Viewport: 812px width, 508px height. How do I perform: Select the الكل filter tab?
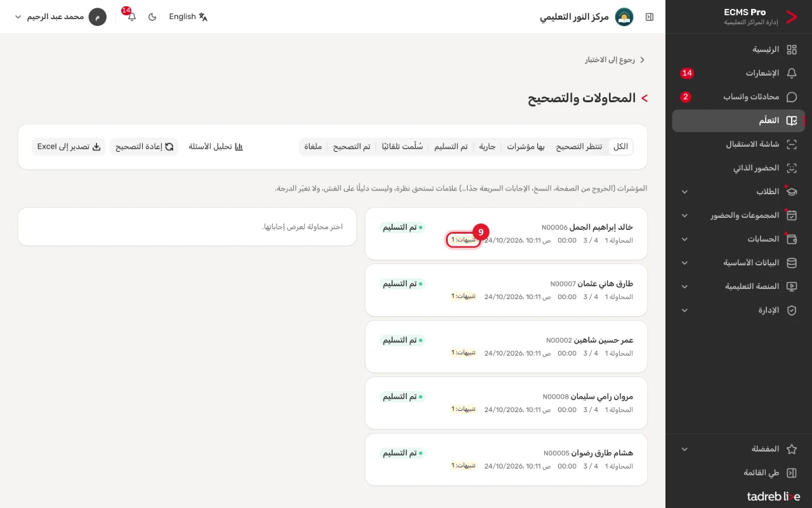coord(620,147)
